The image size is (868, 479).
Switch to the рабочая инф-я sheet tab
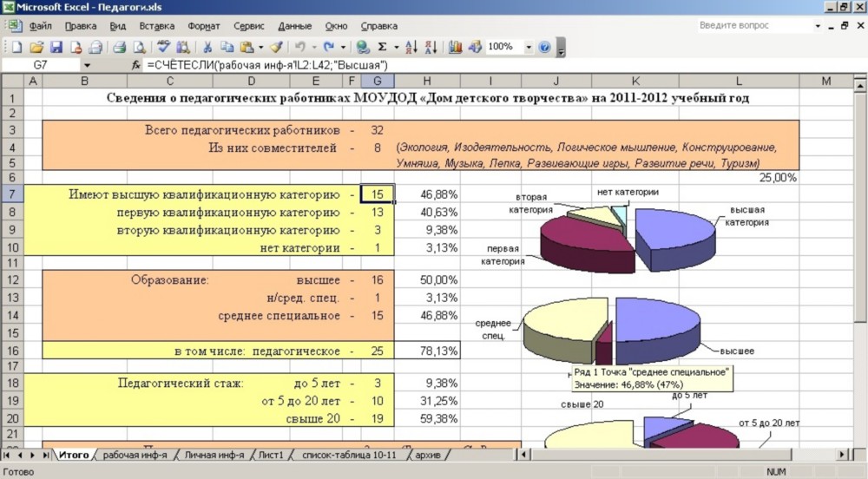[135, 455]
